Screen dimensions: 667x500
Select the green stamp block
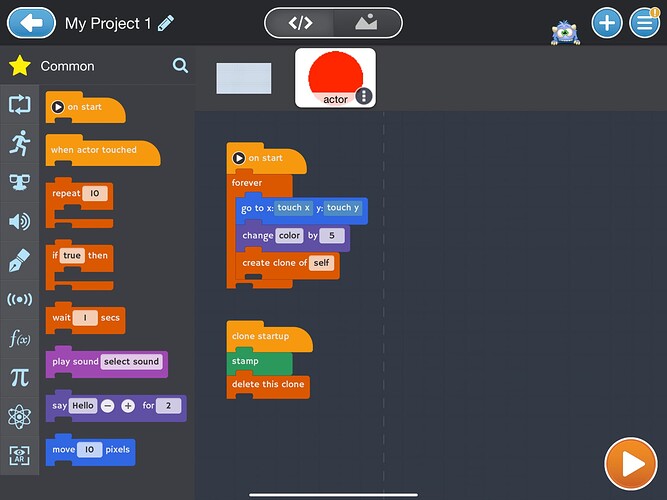pos(259,362)
